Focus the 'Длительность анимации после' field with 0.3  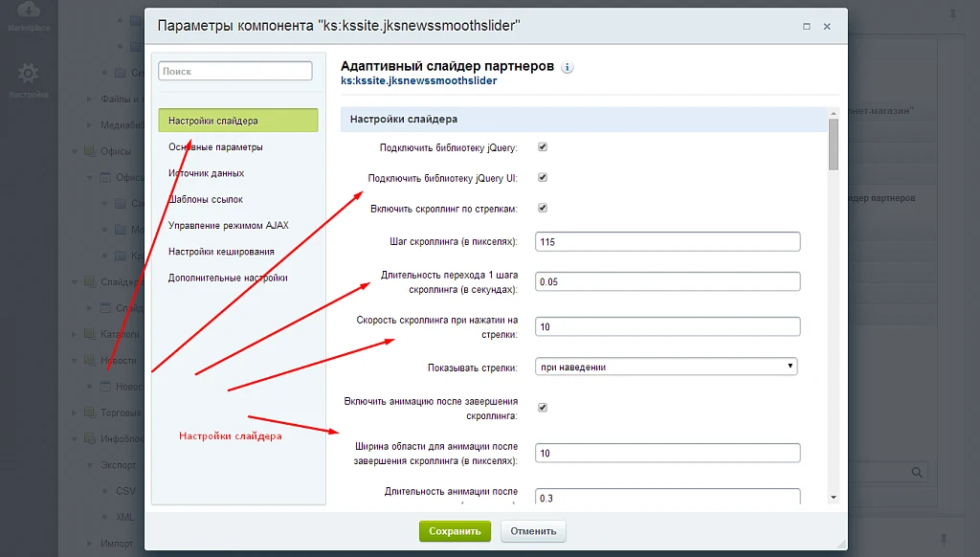click(667, 497)
